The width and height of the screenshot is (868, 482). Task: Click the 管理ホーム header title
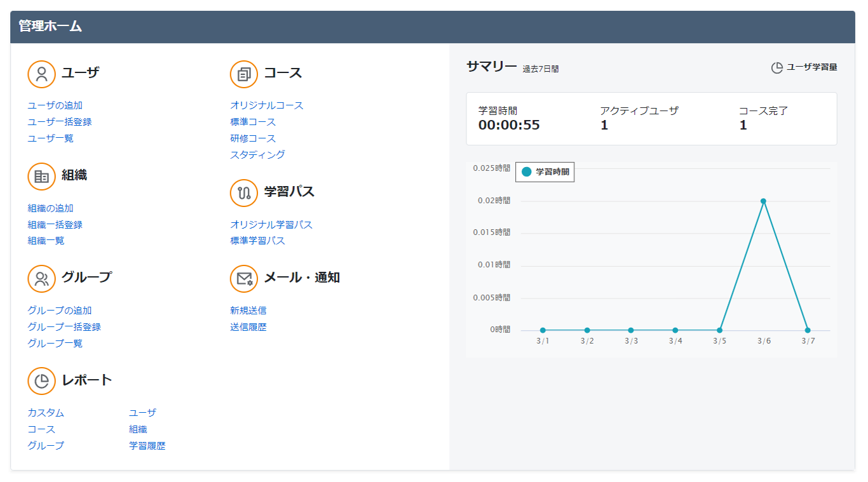(x=50, y=26)
